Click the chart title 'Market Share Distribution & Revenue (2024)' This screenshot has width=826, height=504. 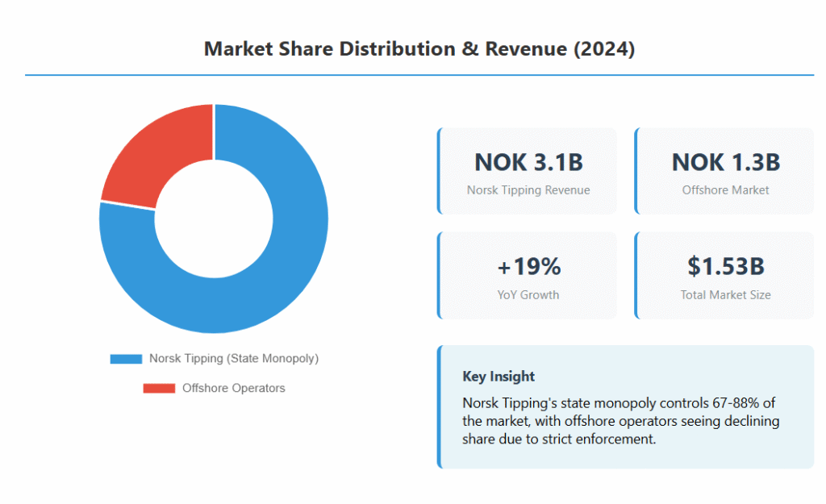tap(419, 49)
